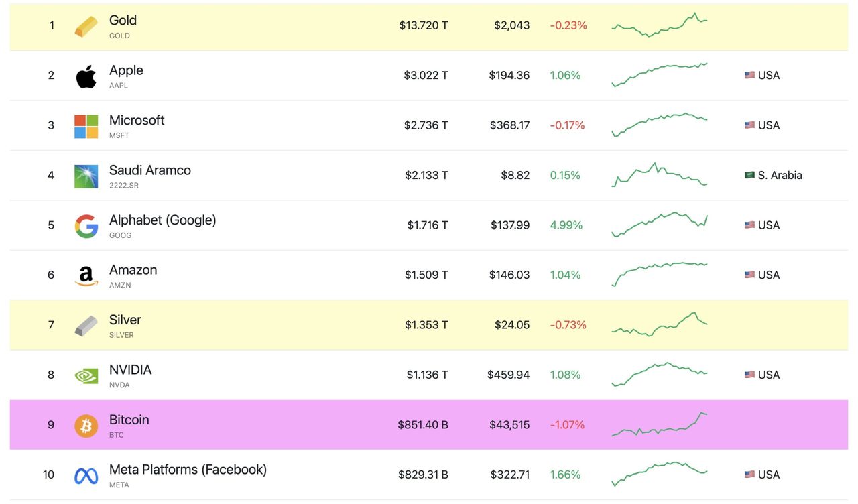Viewport: 858px width, 504px height.
Task: Click the Meta price sparkline chart
Action: pyautogui.click(x=660, y=474)
